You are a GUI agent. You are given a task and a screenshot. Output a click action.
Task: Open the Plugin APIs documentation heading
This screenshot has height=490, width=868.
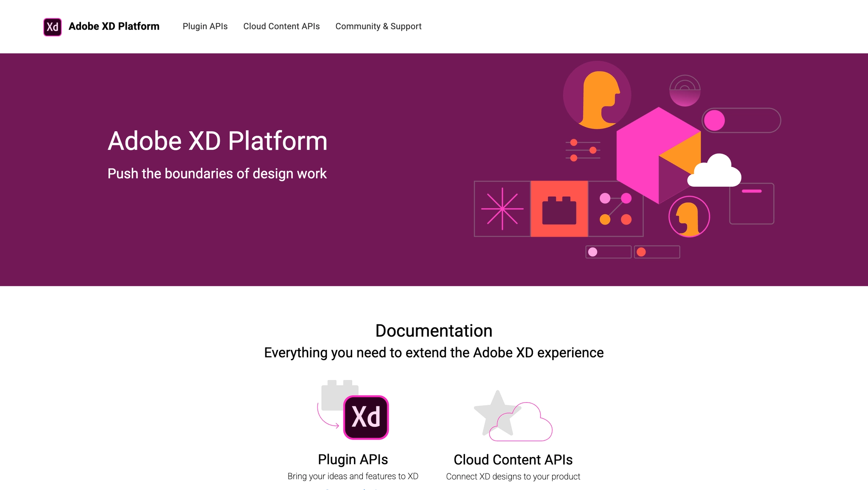(353, 459)
